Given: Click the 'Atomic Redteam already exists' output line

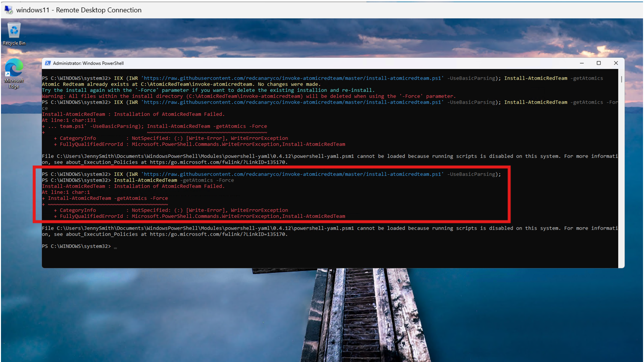Looking at the screenshot, I should click(x=181, y=84).
